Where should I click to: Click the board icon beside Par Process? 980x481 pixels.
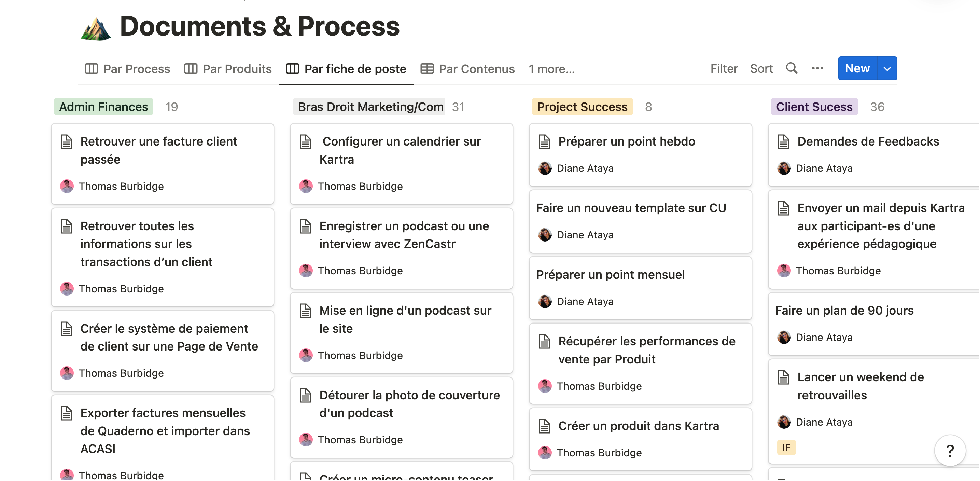(91, 69)
